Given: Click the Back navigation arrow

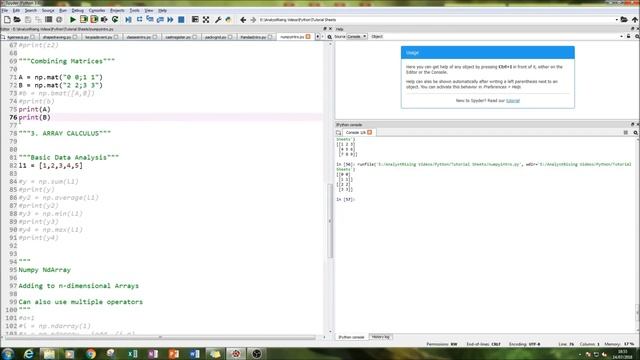Looking at the screenshot, I should (243, 20).
